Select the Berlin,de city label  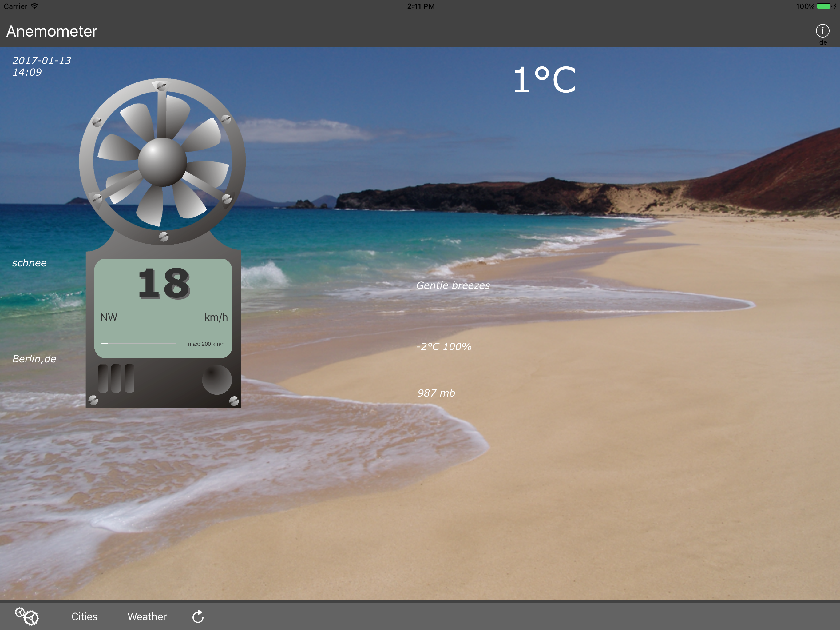pos(34,359)
